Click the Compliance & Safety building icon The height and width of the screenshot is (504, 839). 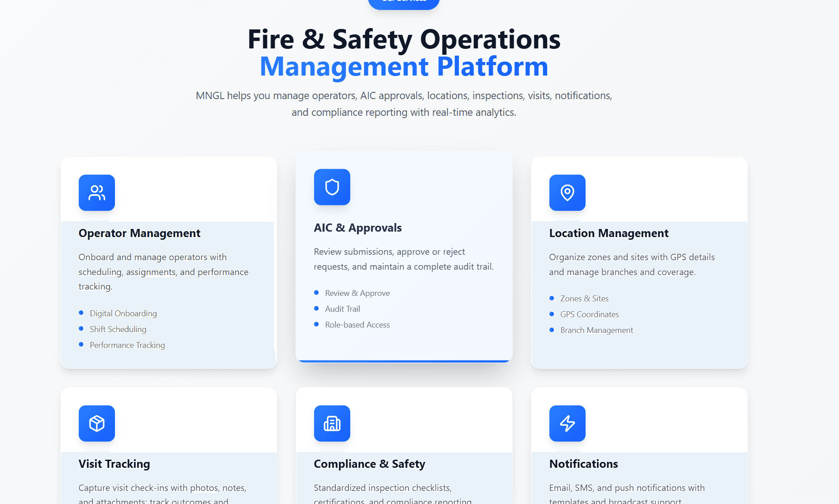(332, 423)
